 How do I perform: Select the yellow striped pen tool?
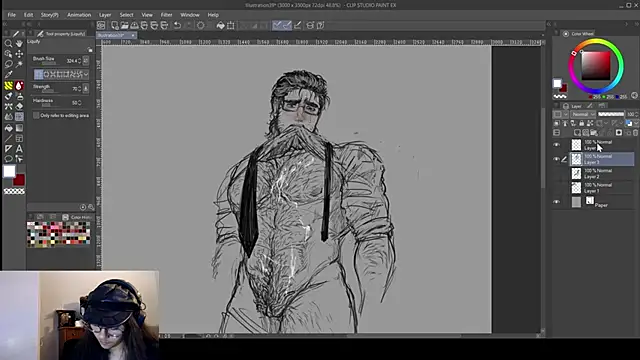(8, 86)
